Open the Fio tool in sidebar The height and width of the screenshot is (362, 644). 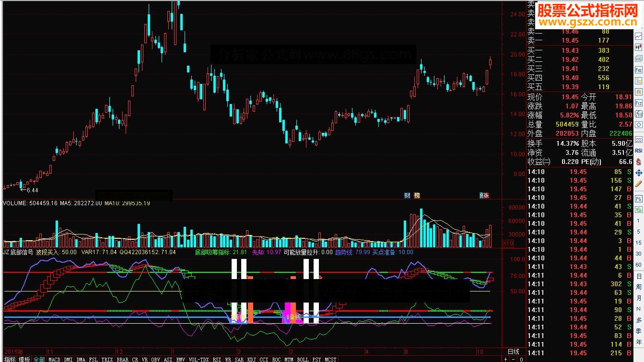(x=639, y=70)
